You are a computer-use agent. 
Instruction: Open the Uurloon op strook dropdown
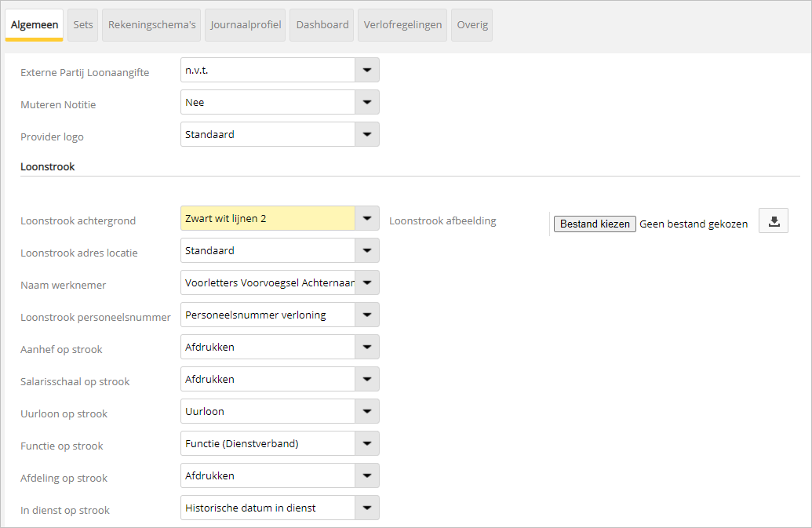click(x=366, y=410)
